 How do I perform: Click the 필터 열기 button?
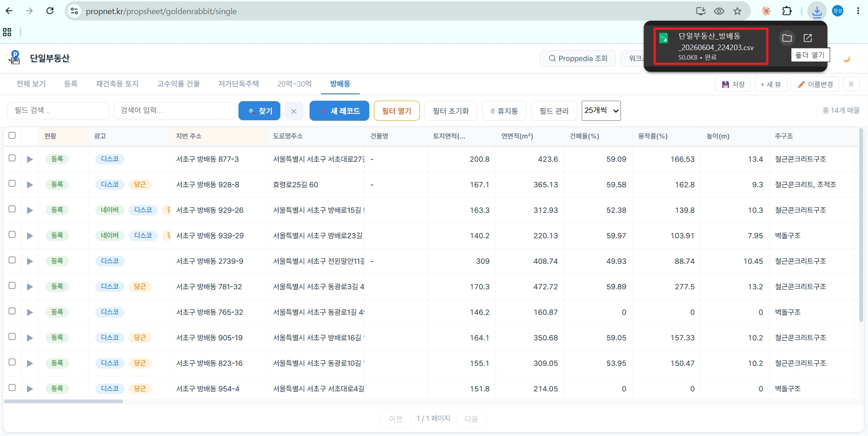click(x=397, y=111)
